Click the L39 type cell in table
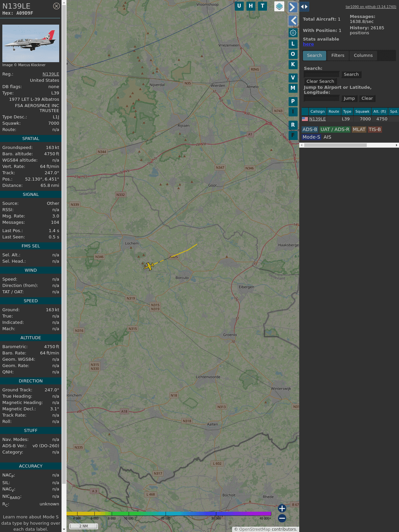This screenshot has height=532, width=399. (345, 119)
